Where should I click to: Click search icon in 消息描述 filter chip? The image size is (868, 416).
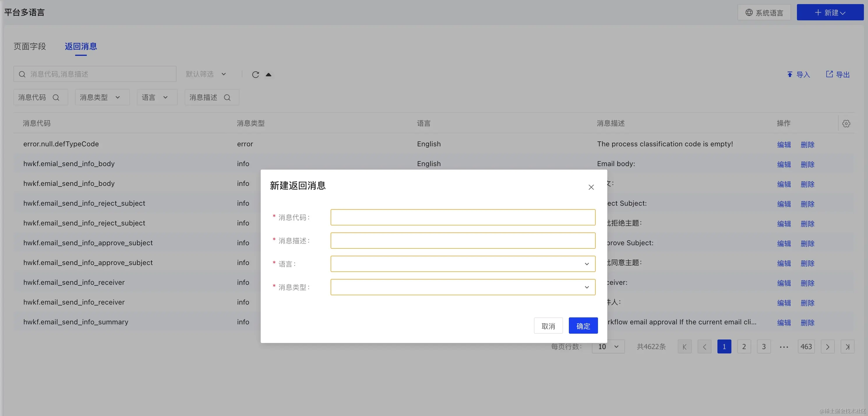[227, 98]
